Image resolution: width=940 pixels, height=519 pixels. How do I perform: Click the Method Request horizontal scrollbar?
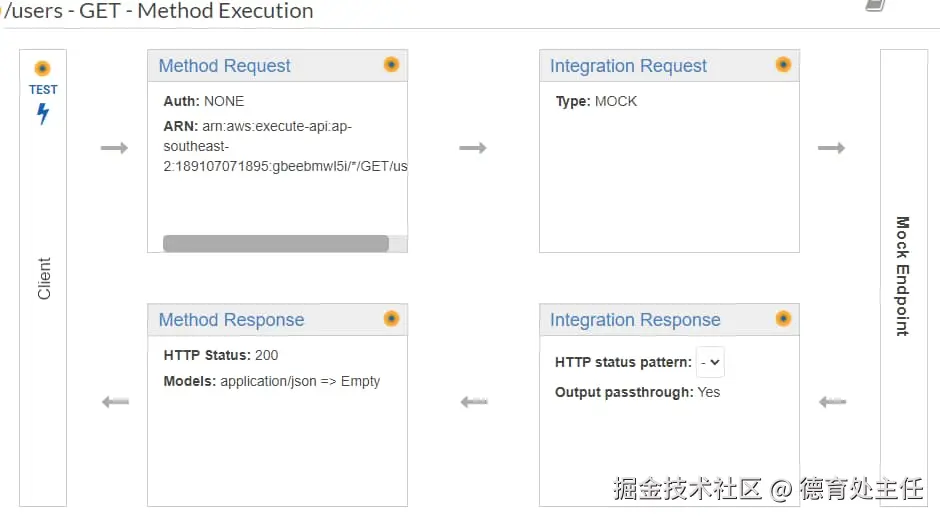pos(276,243)
